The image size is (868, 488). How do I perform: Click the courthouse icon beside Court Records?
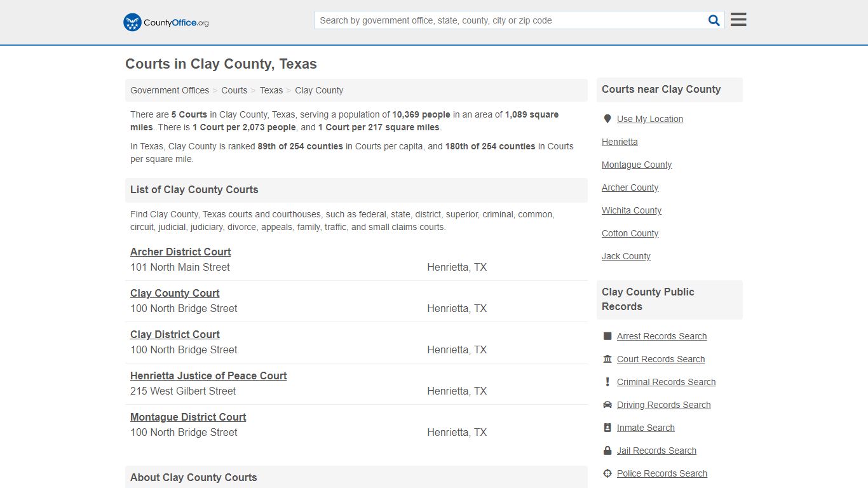tap(607, 359)
